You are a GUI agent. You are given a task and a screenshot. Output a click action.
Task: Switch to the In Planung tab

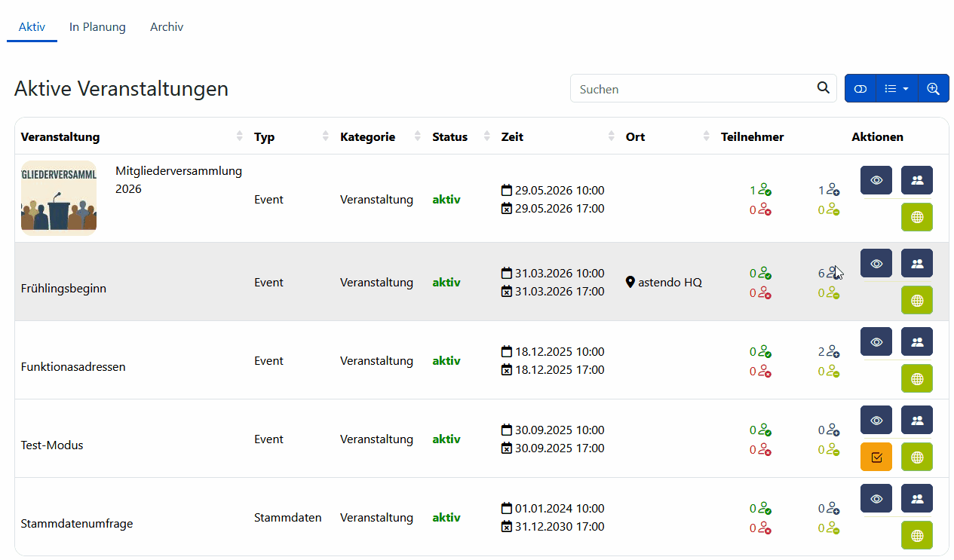[x=97, y=27]
